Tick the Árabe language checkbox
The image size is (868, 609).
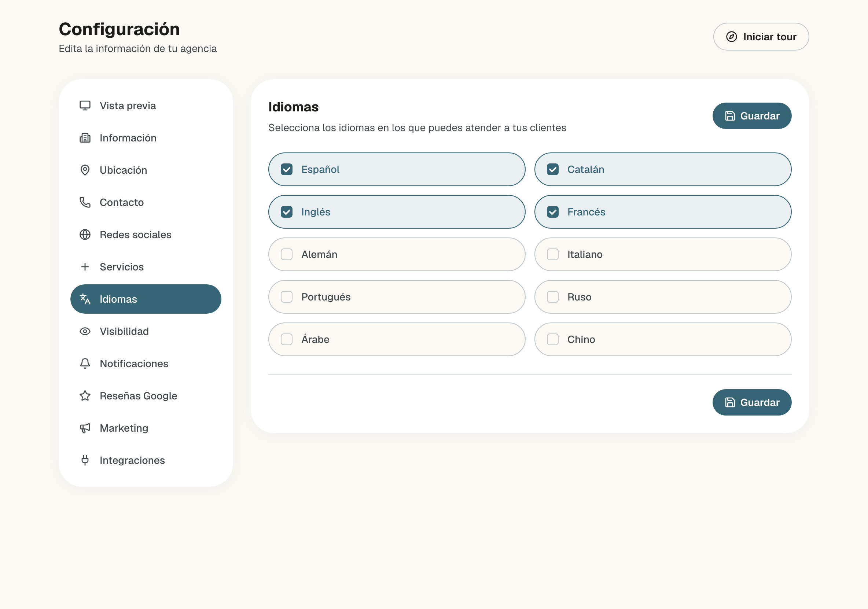click(287, 339)
